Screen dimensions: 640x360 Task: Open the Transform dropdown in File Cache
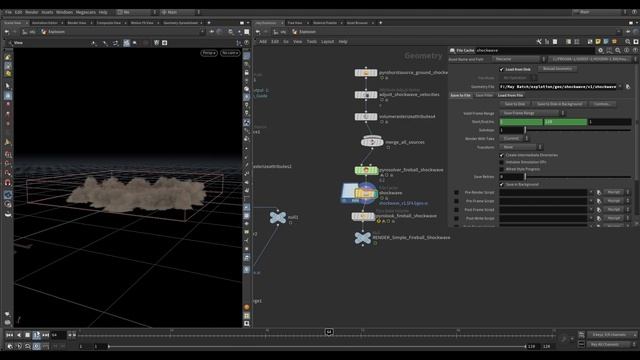(x=521, y=147)
